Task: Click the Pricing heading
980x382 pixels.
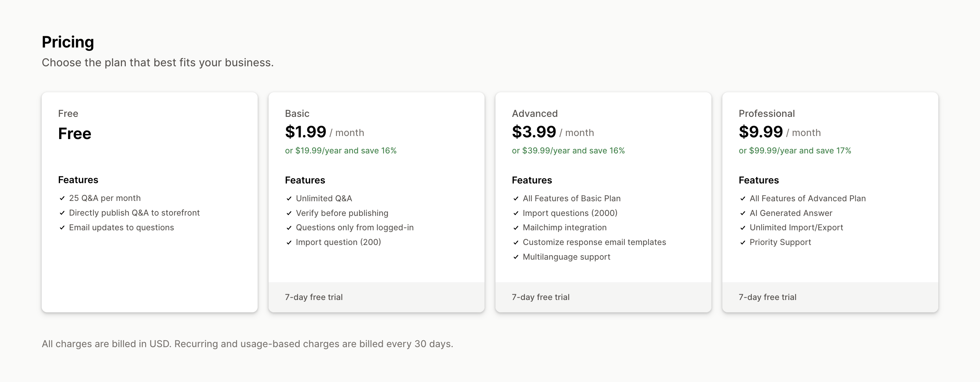Action: [x=68, y=42]
